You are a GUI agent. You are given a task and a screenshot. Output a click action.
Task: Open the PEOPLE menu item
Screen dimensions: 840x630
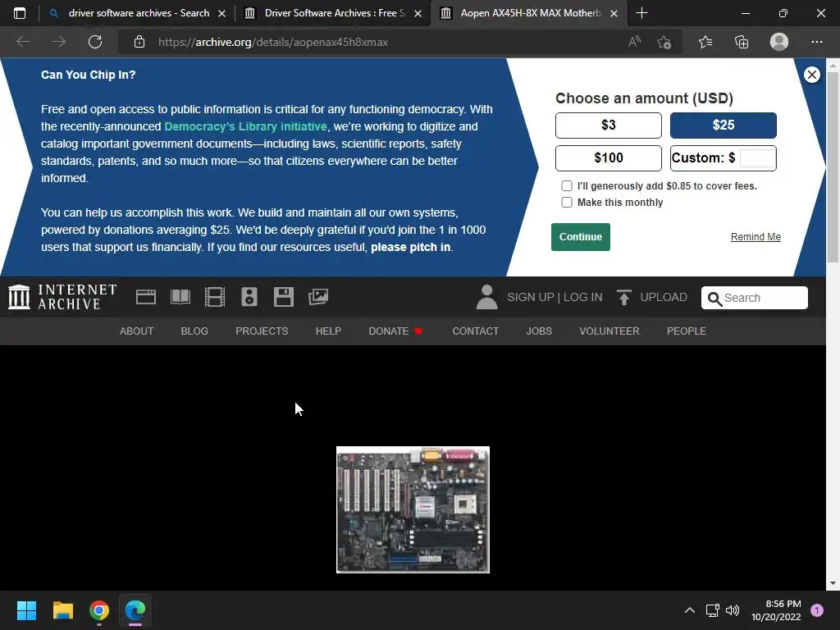pyautogui.click(x=687, y=331)
